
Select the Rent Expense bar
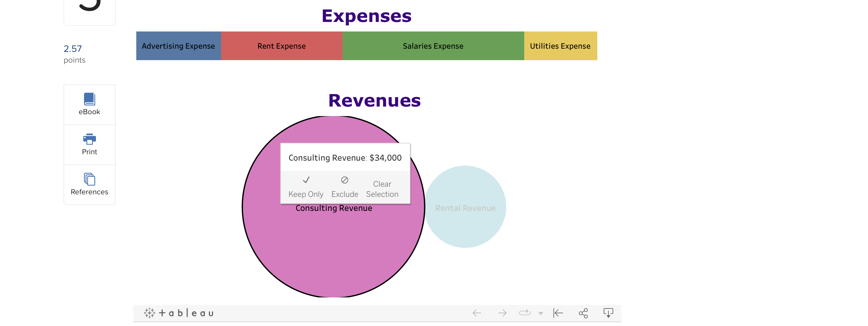tap(281, 46)
